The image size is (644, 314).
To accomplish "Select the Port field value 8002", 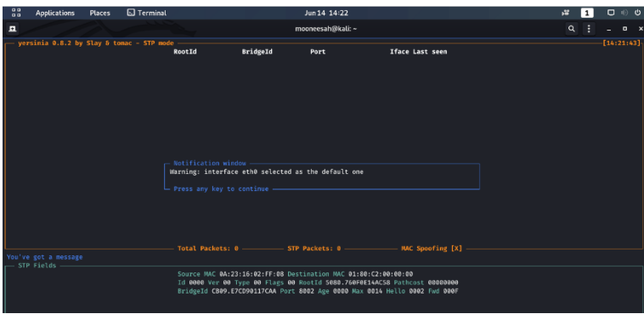I will (x=307, y=291).
